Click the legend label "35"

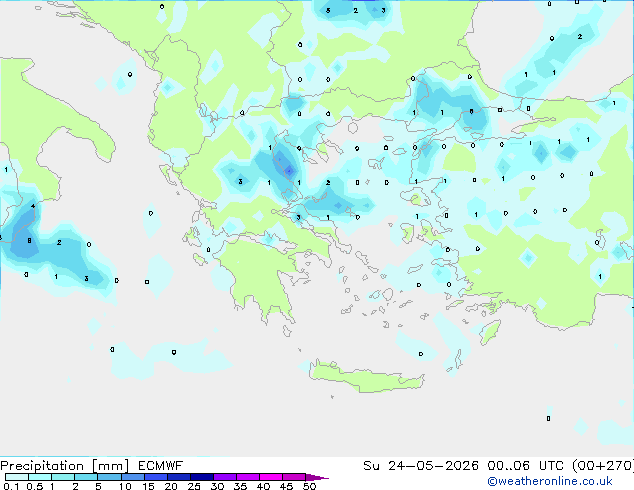click(240, 486)
